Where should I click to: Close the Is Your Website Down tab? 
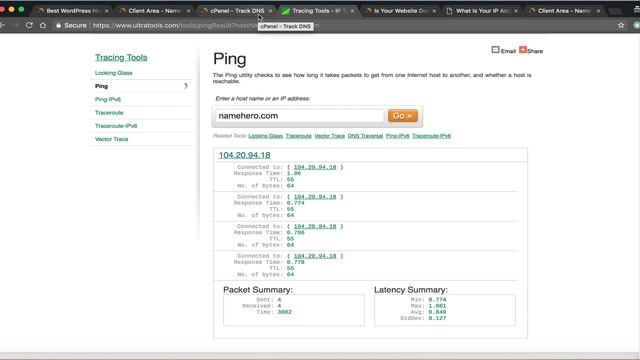[434, 11]
